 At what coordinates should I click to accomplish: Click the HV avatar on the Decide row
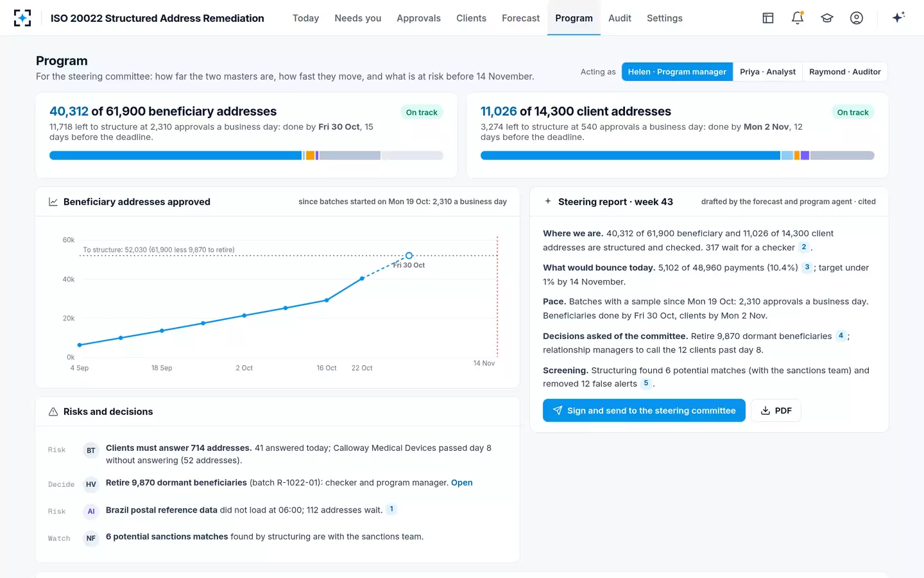(91, 484)
